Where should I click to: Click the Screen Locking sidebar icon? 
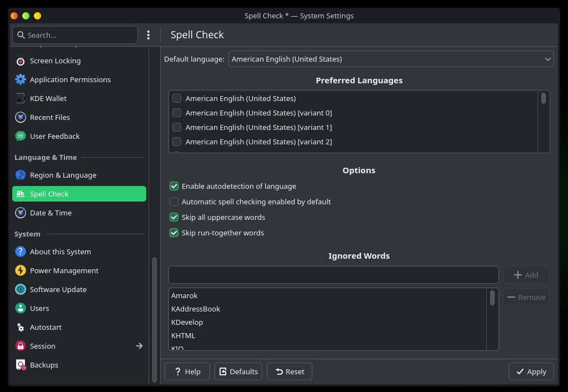click(x=21, y=61)
